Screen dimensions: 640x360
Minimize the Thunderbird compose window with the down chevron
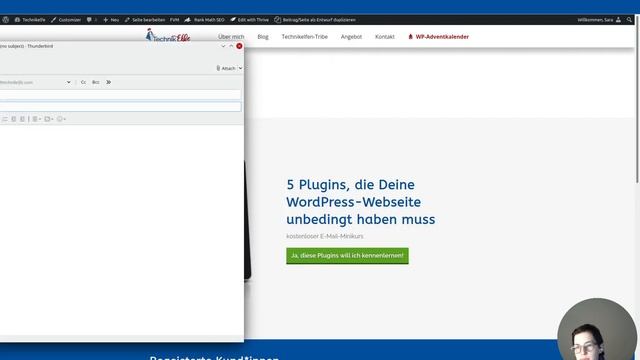[x=223, y=46]
